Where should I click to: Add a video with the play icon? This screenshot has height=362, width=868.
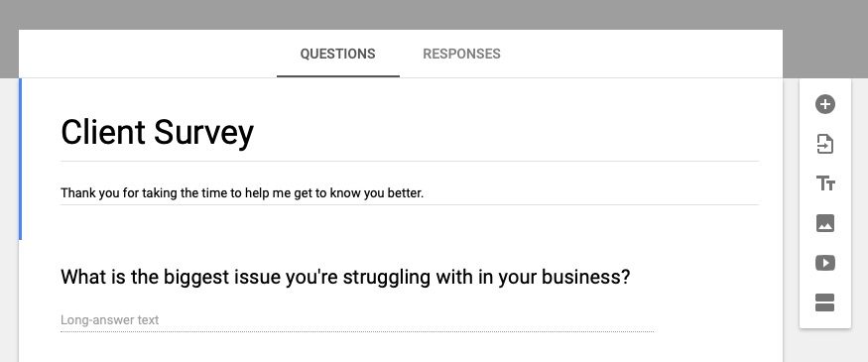(824, 263)
